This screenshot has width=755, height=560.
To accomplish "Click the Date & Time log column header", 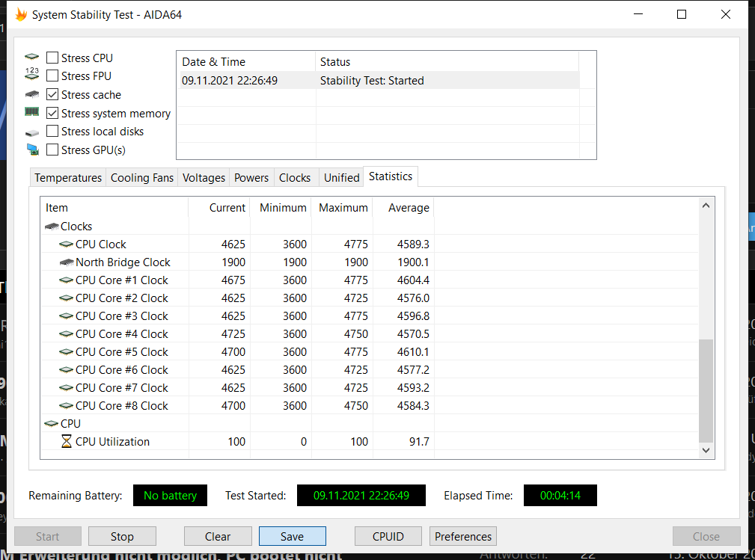I will point(246,61).
